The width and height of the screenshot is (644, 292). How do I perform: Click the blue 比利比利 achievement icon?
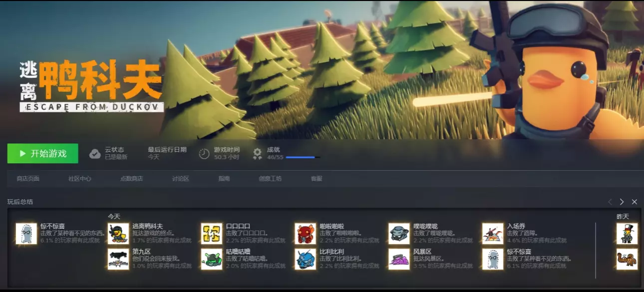(306, 259)
